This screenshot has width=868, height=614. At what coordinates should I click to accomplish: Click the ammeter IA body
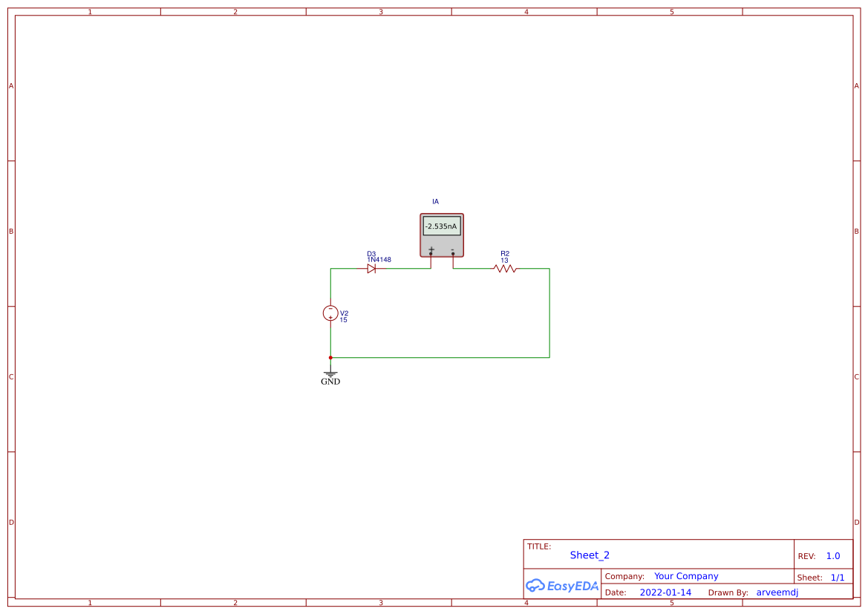[x=442, y=235]
